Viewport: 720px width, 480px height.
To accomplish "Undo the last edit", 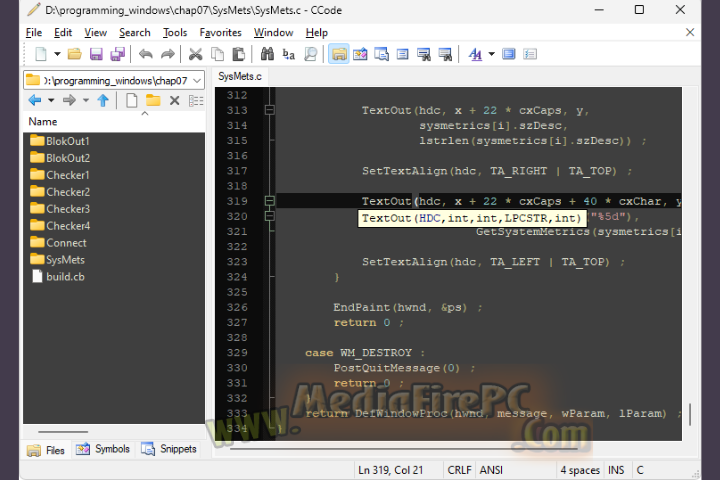I will 146,54.
